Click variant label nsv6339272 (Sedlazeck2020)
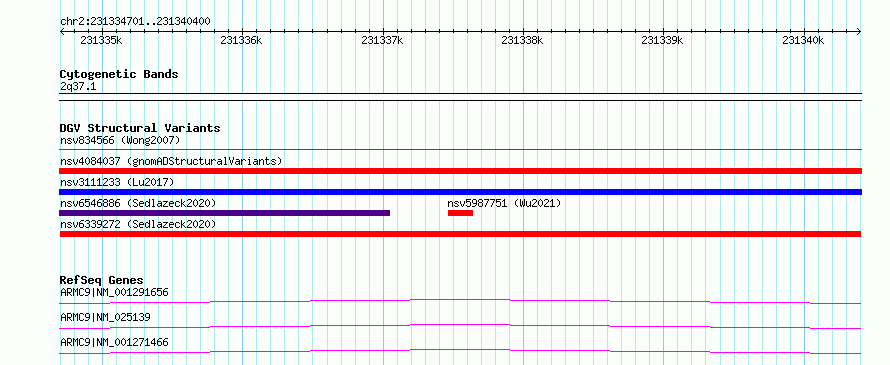The height and width of the screenshot is (365, 890). coord(138,224)
